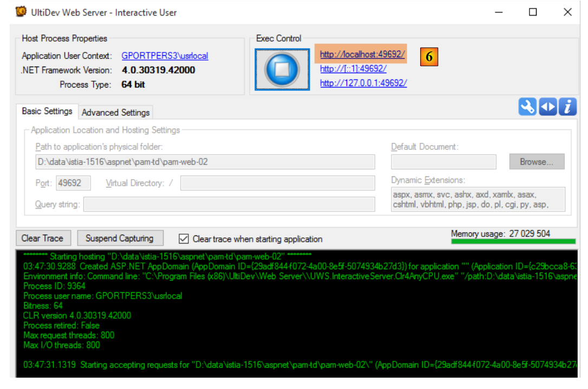Open the http://[::1]:49692/ link

point(353,69)
